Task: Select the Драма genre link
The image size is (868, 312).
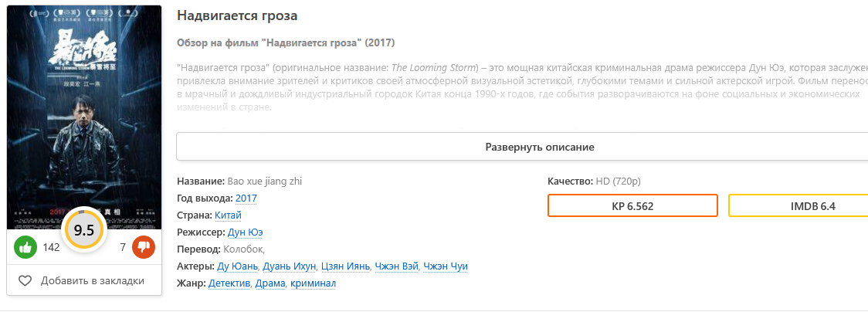Action: coord(270,283)
